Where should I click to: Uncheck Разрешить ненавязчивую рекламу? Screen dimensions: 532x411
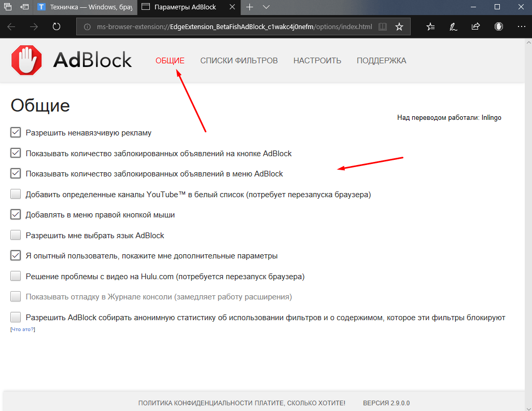pyautogui.click(x=16, y=132)
